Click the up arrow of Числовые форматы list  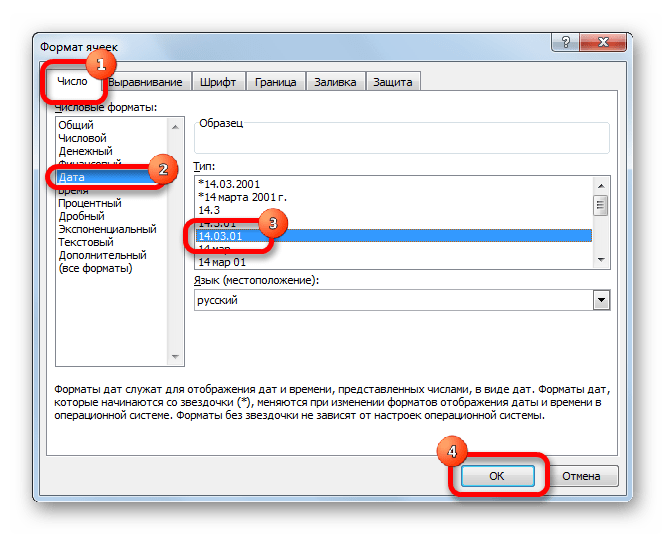click(175, 127)
